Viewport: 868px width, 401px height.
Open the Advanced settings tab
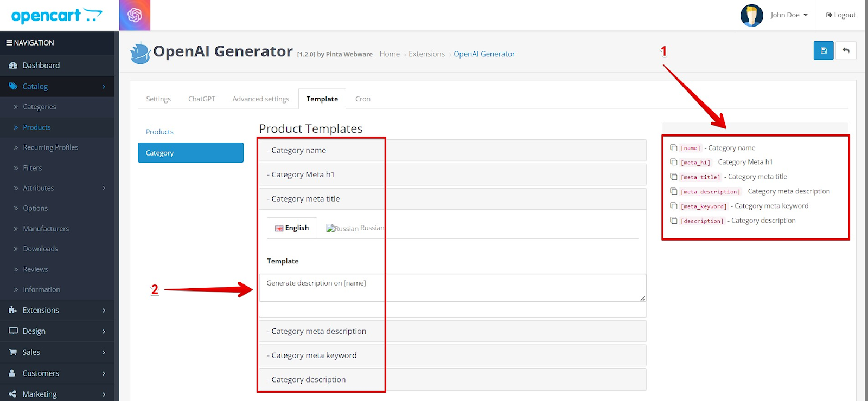point(261,99)
